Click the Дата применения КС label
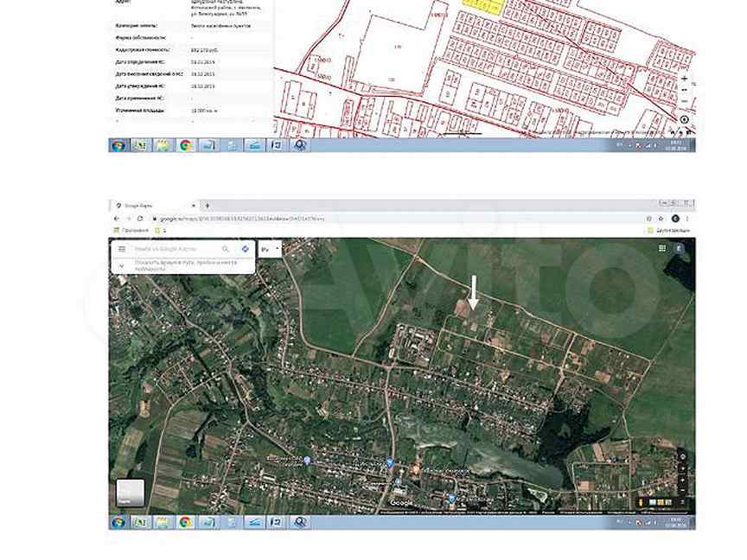 [x=139, y=99]
